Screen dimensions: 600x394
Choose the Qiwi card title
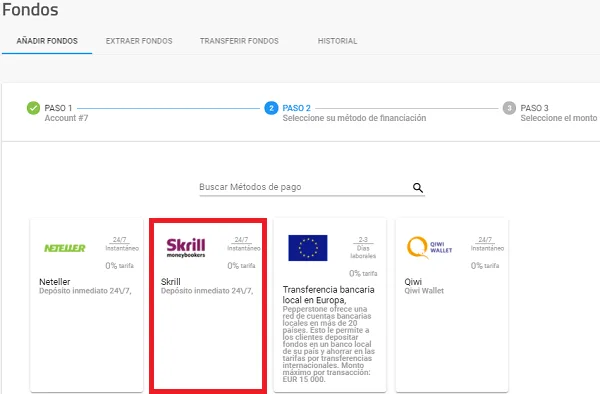pos(413,282)
